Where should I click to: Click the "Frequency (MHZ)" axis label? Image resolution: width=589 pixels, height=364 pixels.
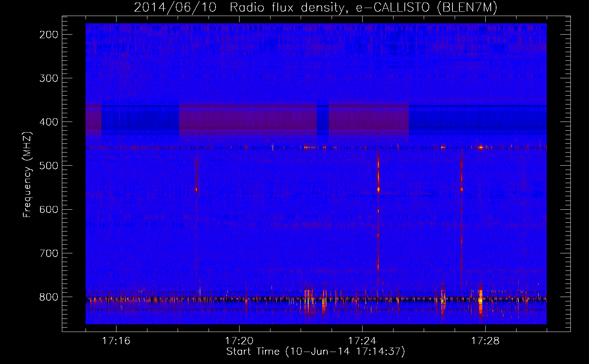[27, 175]
